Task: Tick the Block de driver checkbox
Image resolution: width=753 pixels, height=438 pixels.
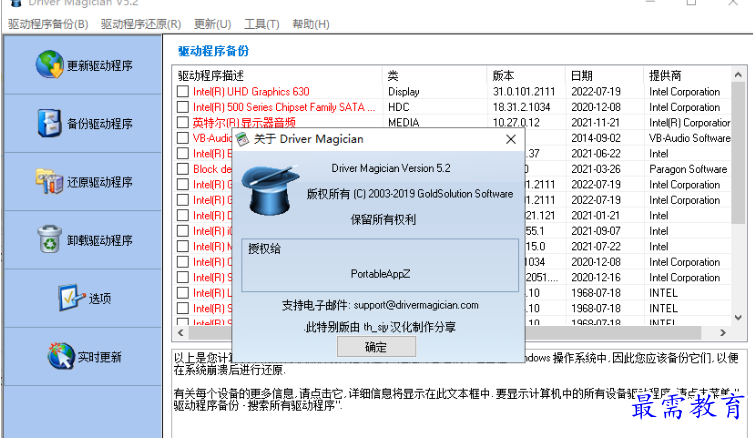Action: tap(182, 169)
